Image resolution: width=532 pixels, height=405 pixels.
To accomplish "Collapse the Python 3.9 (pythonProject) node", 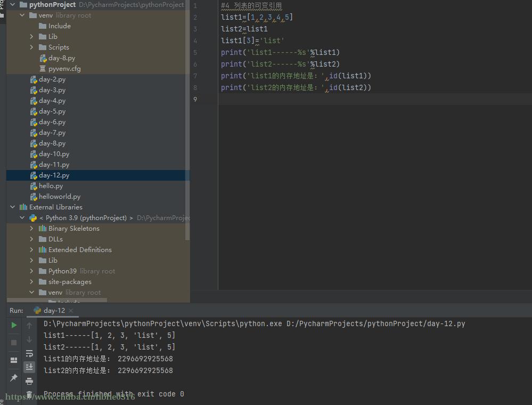I will point(22,217).
